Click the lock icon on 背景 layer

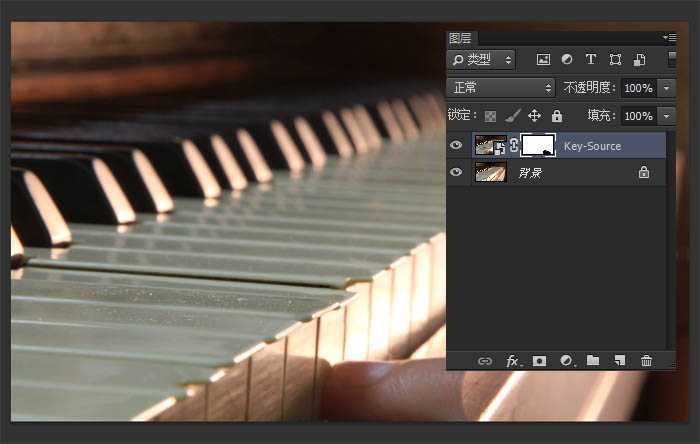[x=643, y=172]
